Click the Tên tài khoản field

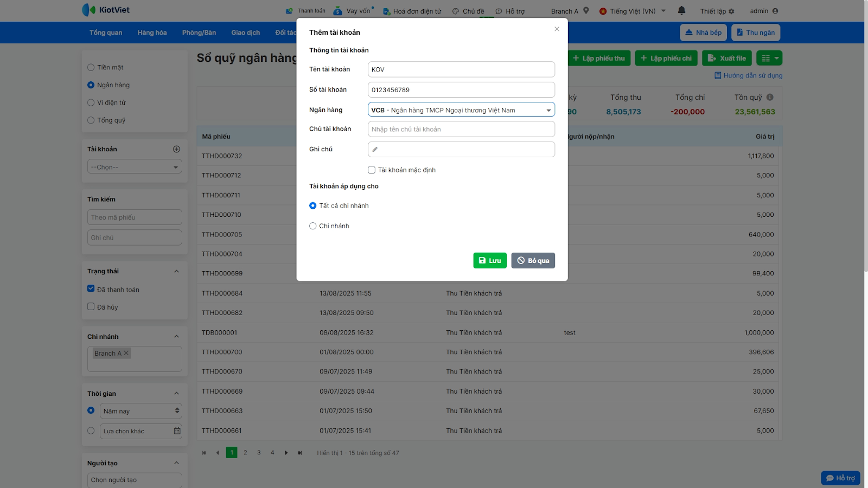[461, 69]
